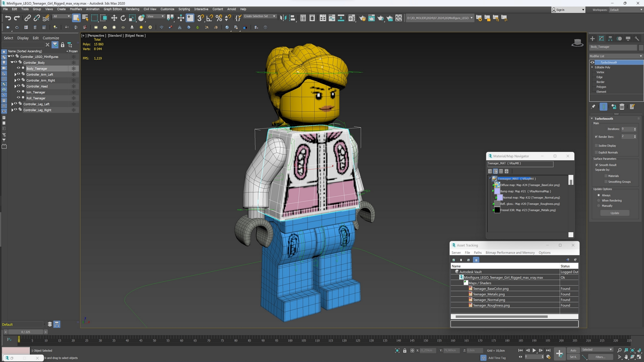Viewport: 644px width, 362px height.
Task: Open the Rendered Frame Window icon
Action: tap(371, 18)
